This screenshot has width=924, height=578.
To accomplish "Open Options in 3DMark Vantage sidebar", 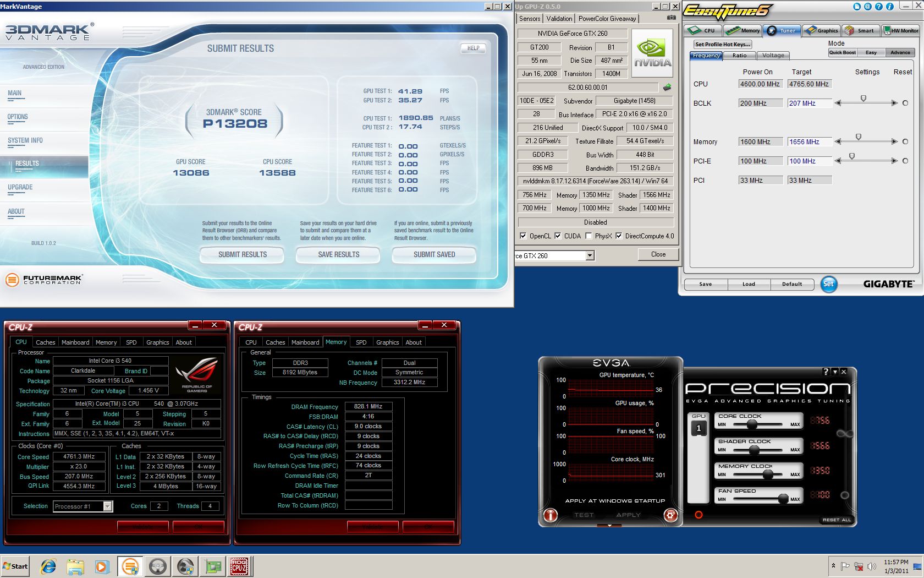I will tap(18, 117).
